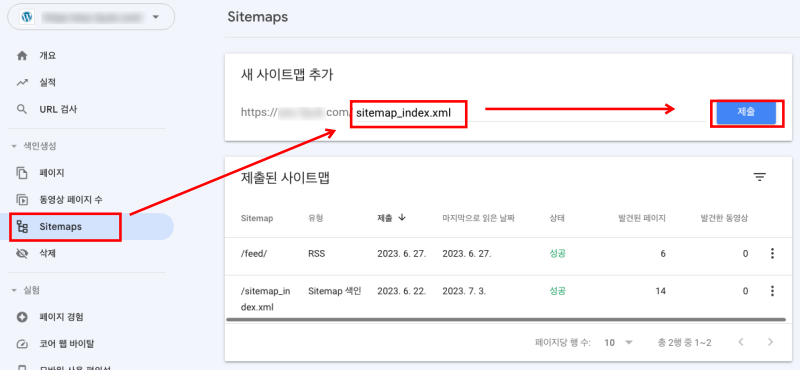Open the rows-per-page dropdown showing 10
This screenshot has height=370, width=800.
pyautogui.click(x=618, y=342)
